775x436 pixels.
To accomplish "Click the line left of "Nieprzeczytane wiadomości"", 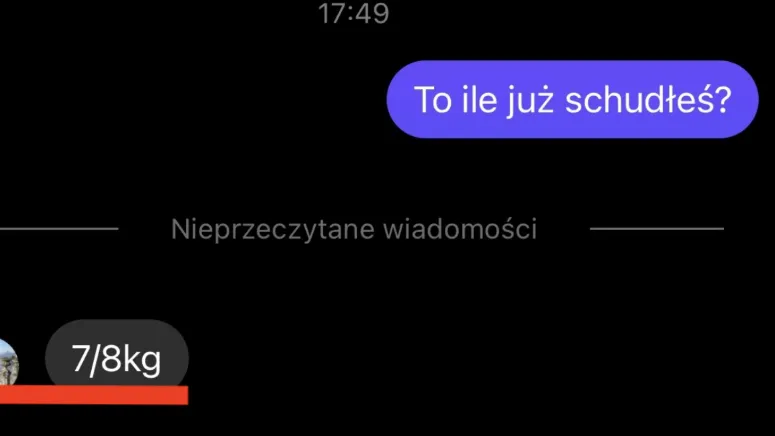I will [x=59, y=229].
